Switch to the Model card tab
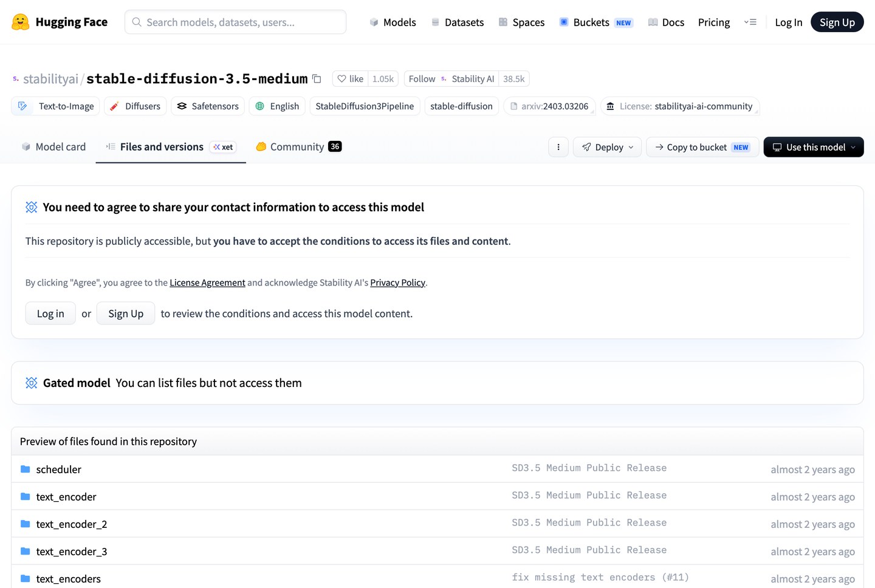 53,147
